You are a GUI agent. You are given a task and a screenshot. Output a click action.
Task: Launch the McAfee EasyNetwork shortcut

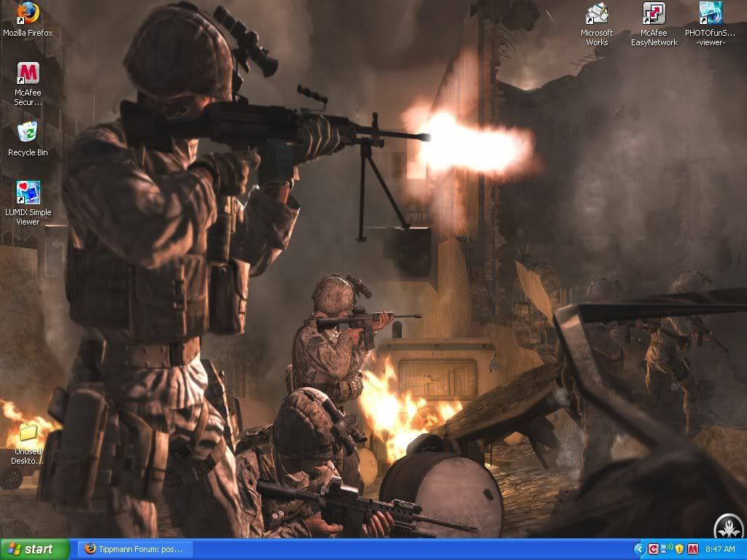click(x=654, y=14)
